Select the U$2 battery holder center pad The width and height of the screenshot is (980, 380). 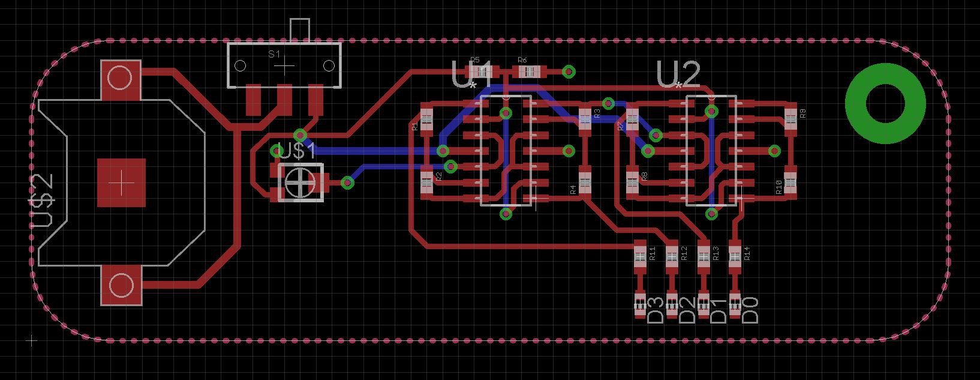pyautogui.click(x=121, y=182)
